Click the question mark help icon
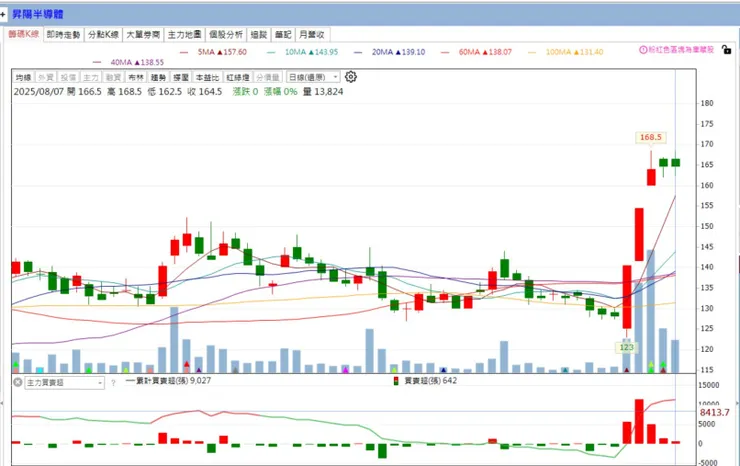 (x=113, y=383)
